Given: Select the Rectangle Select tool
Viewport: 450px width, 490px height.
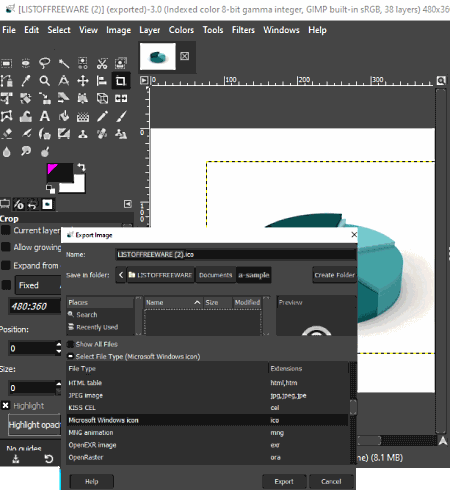Looking at the screenshot, I should tap(7, 63).
